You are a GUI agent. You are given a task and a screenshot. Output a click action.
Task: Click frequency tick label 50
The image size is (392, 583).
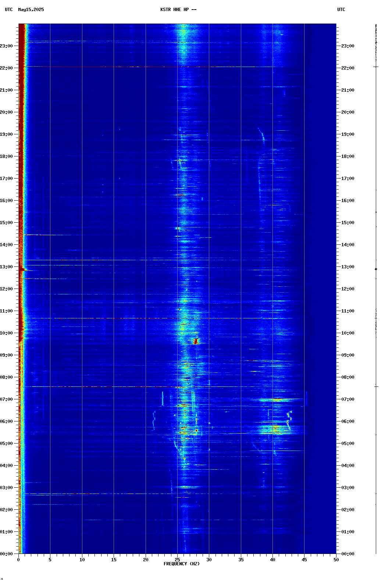point(336,560)
